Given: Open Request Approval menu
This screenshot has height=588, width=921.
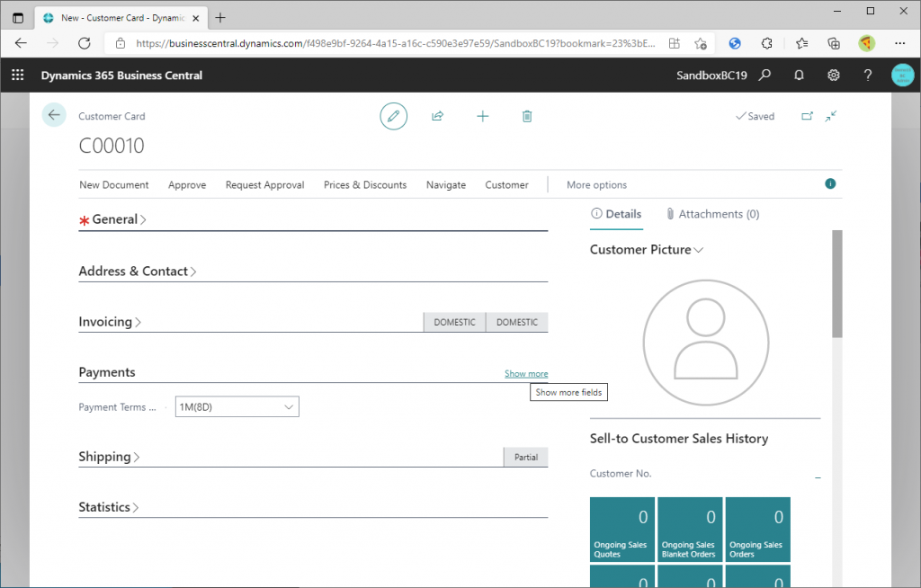Looking at the screenshot, I should [265, 184].
